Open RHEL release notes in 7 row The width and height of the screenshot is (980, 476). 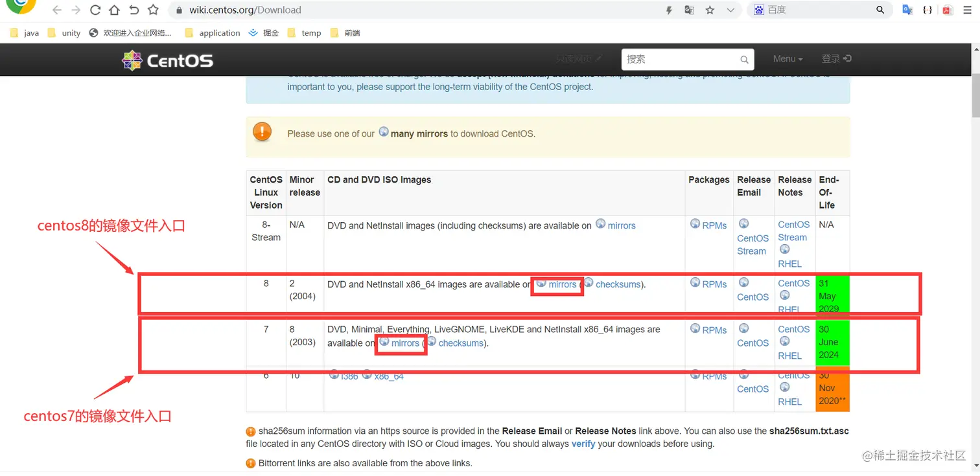790,356
